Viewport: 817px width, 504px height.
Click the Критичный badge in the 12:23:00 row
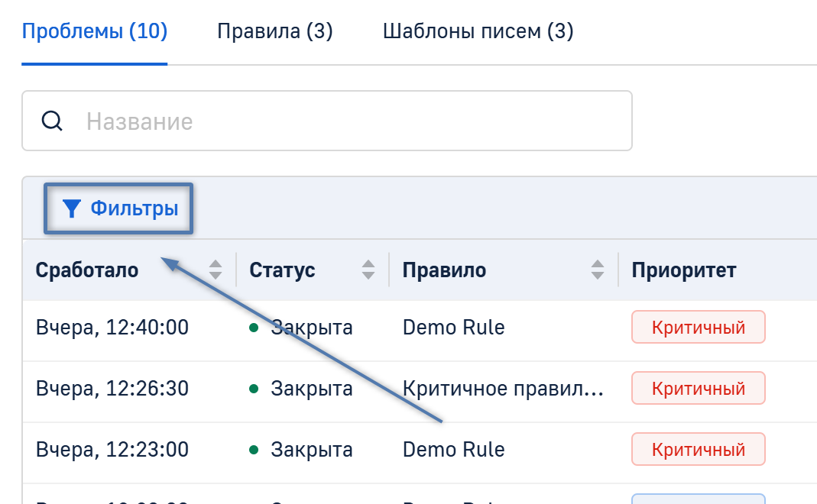(698, 449)
